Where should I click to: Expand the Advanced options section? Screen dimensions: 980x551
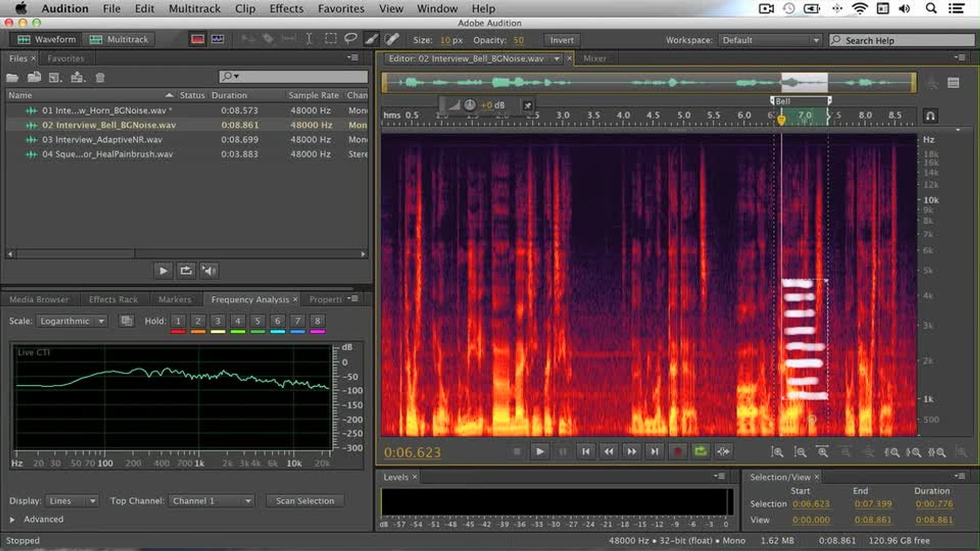[12, 519]
